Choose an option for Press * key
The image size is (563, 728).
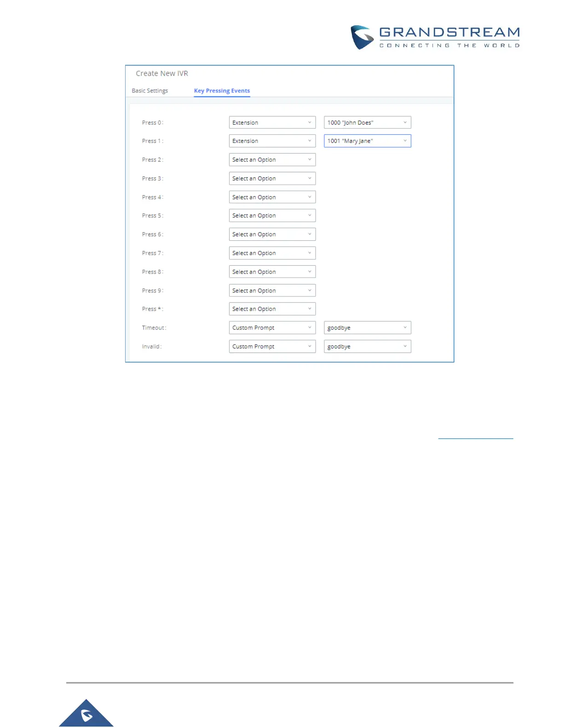pos(272,309)
